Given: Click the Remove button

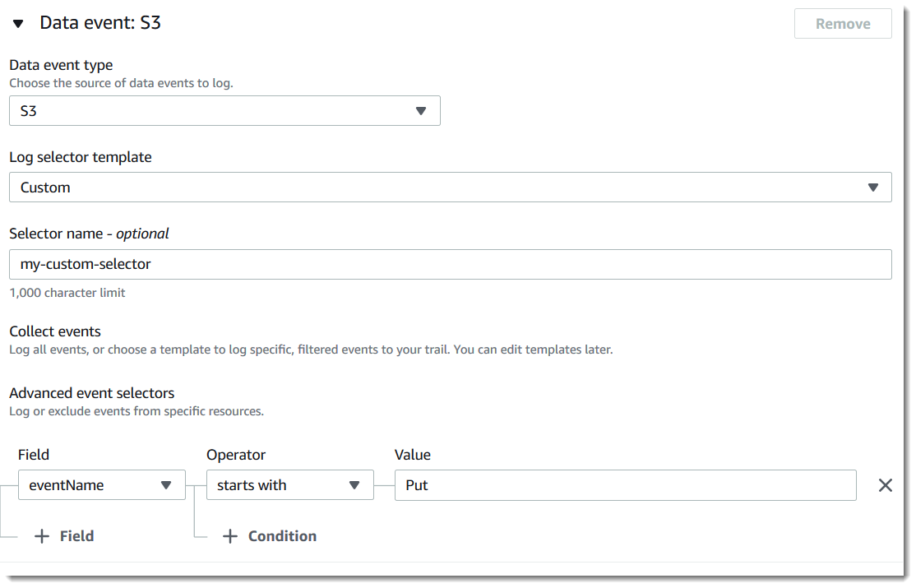Looking at the screenshot, I should pyautogui.click(x=842, y=24).
